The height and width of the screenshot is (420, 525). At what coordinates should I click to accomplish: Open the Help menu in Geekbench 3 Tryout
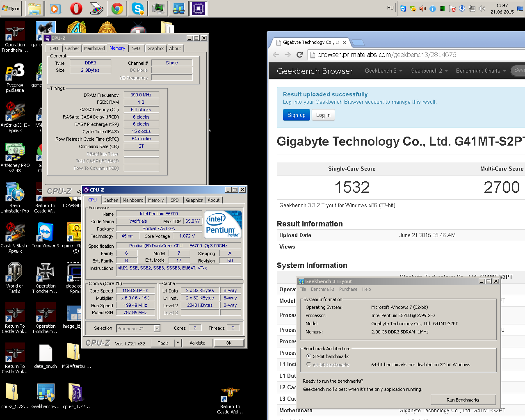pos(366,289)
